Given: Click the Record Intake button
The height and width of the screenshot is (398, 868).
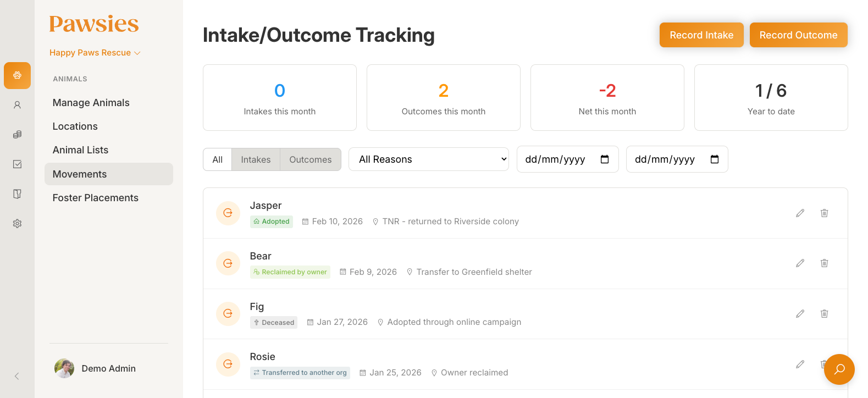Looking at the screenshot, I should 701,35.
